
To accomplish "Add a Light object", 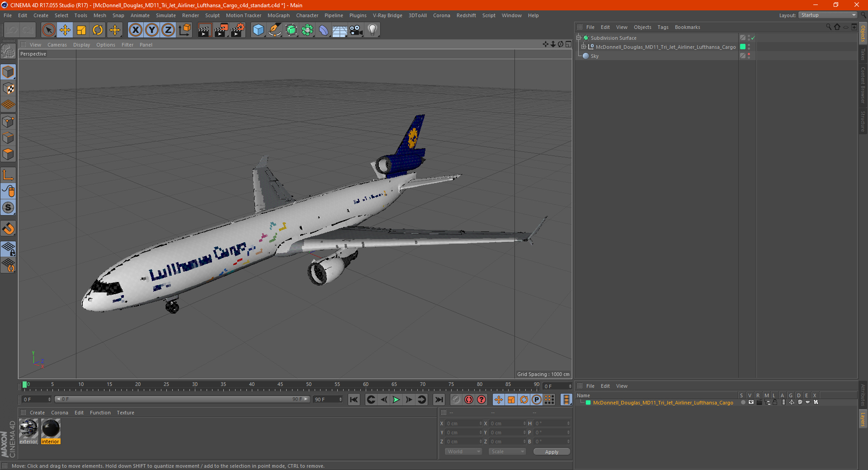I will click(373, 30).
